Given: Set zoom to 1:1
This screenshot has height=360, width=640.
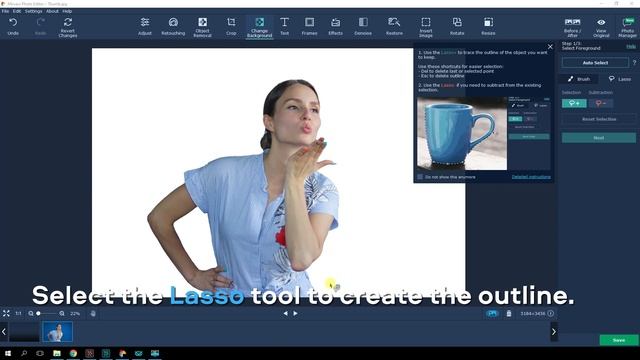Looking at the screenshot, I should [x=18, y=313].
